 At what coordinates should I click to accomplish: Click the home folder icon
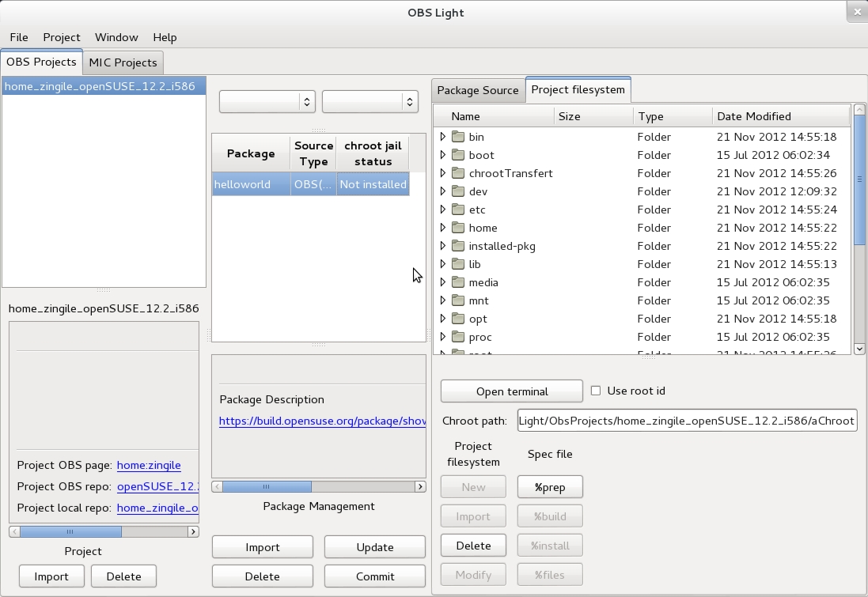point(458,228)
